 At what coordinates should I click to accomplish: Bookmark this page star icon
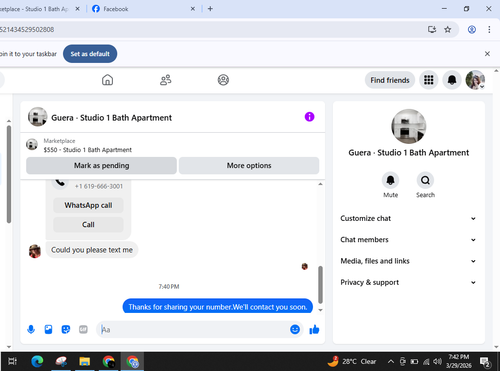448,30
